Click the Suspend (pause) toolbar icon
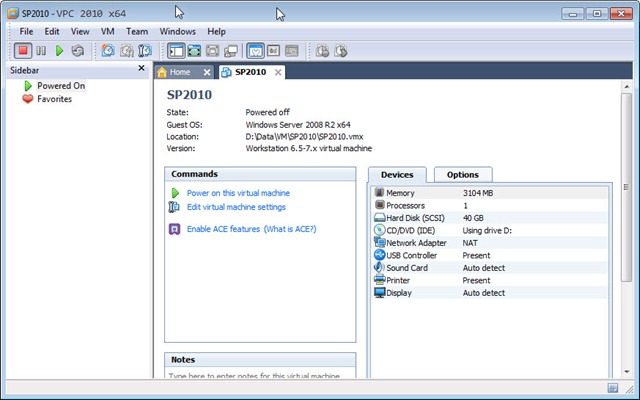Image resolution: width=640 pixels, height=400 pixels. coord(41,50)
